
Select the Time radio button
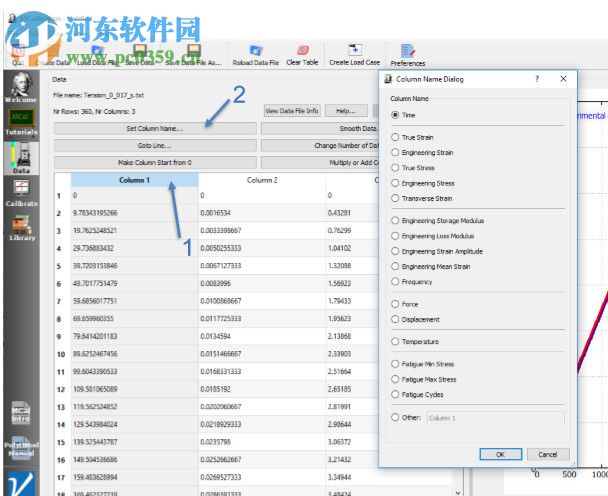pyautogui.click(x=395, y=115)
